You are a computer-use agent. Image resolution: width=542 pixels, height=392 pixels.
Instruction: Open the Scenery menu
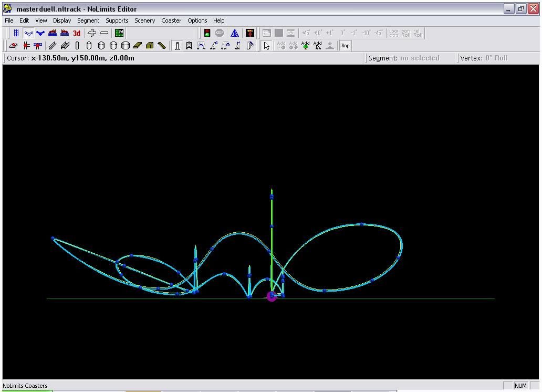[x=144, y=20]
